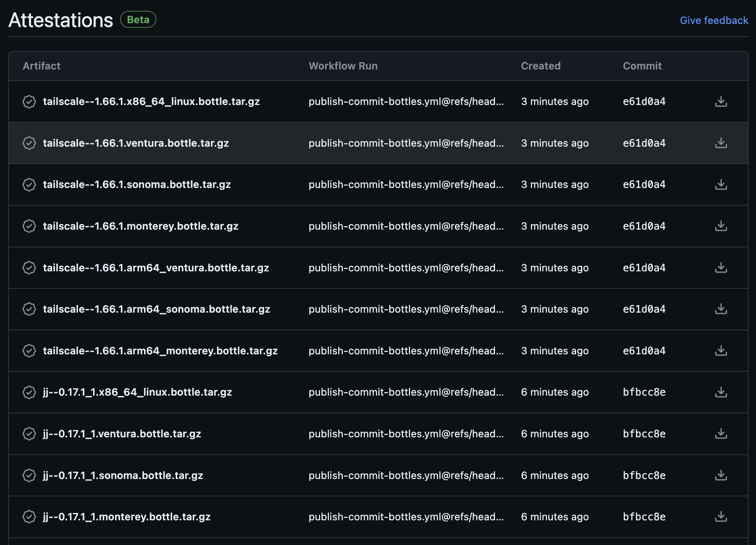Open artifact tailscale--1.66.1.monterey.bottle.tar.gz

click(x=141, y=226)
